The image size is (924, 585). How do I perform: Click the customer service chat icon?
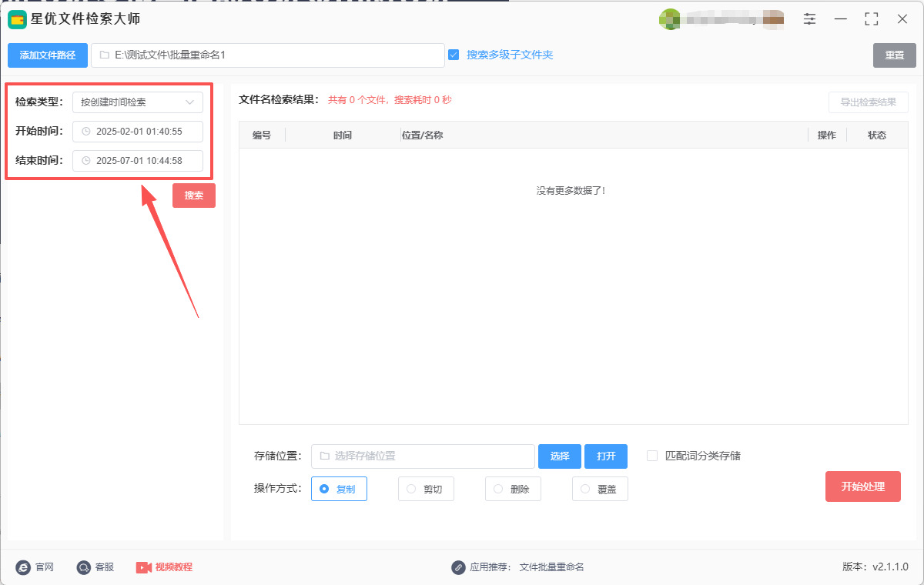click(84, 567)
